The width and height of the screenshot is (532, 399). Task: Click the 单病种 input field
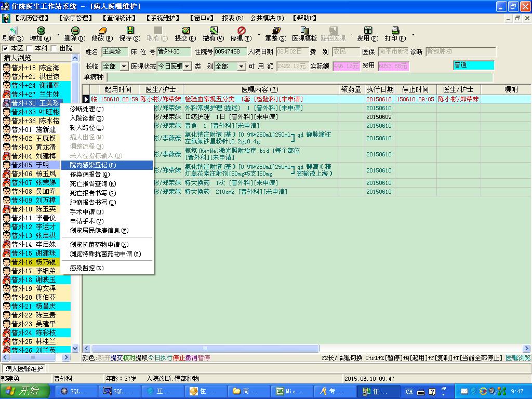[x=300, y=77]
